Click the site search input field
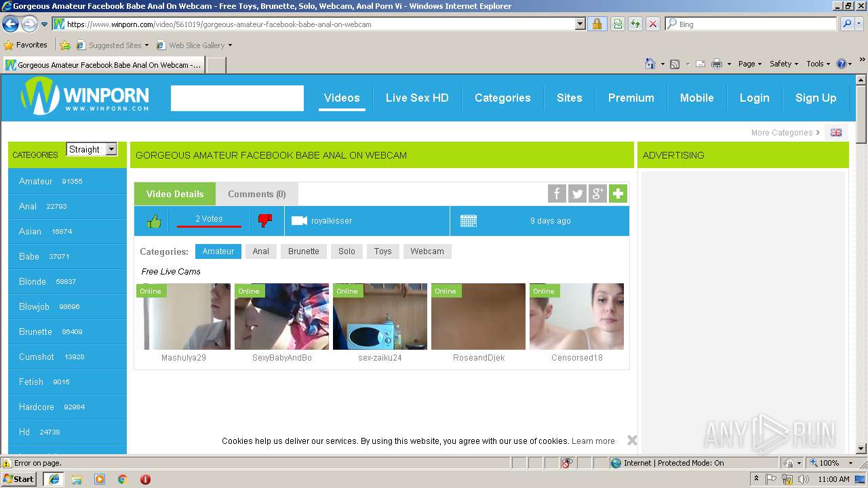The width and height of the screenshot is (868, 488). (237, 98)
